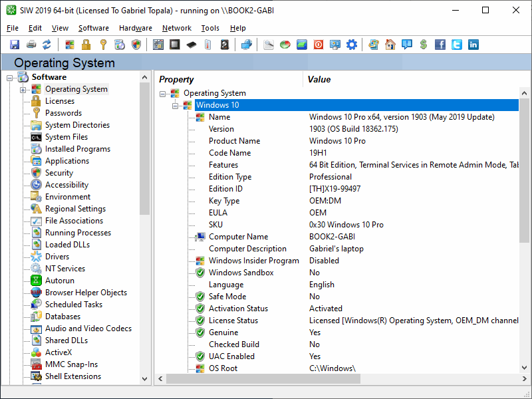The width and height of the screenshot is (532, 399).
Task: Open the Tools menu
Action: coord(210,28)
